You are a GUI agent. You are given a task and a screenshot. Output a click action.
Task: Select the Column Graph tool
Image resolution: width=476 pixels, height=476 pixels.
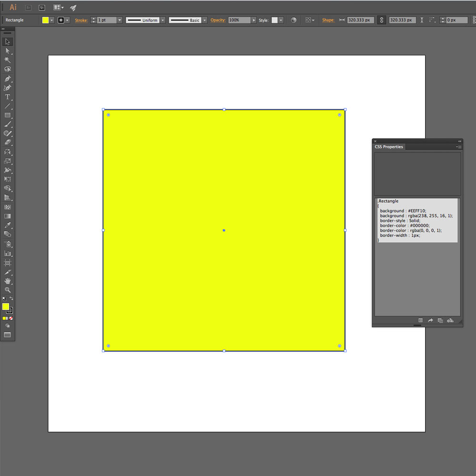[x=8, y=253]
